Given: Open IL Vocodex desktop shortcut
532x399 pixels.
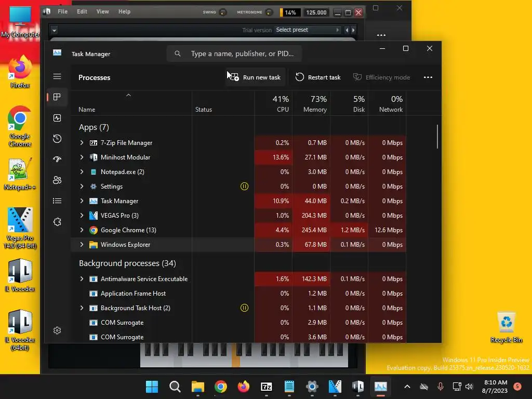Looking at the screenshot, I should (20, 275).
